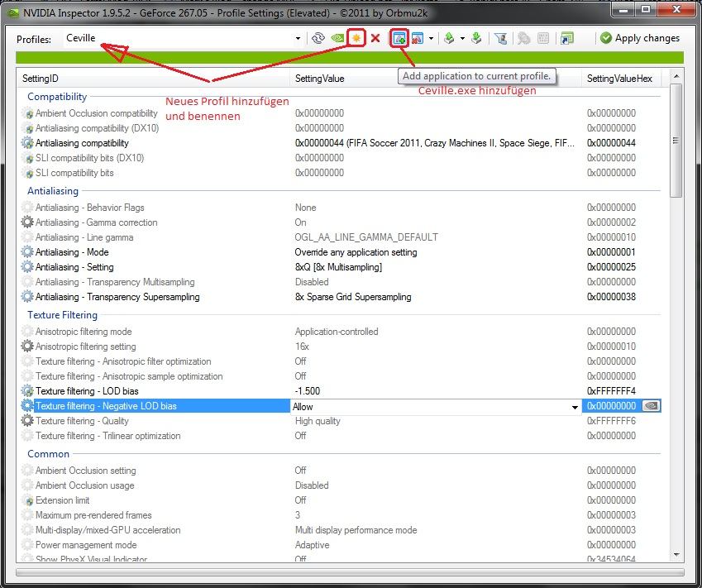Click Override any application setting value
The width and height of the screenshot is (702, 588).
tap(356, 252)
